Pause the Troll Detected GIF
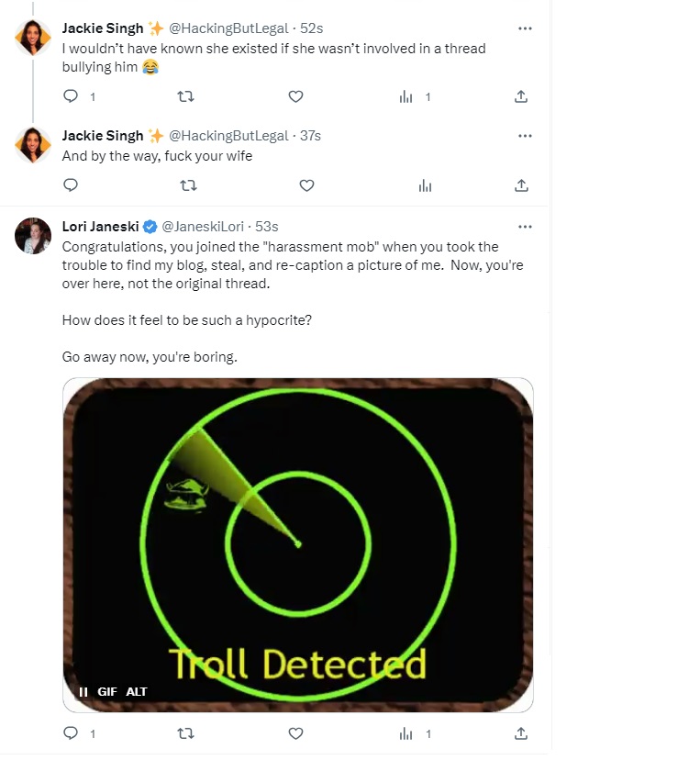700x760 pixels. coord(83,691)
